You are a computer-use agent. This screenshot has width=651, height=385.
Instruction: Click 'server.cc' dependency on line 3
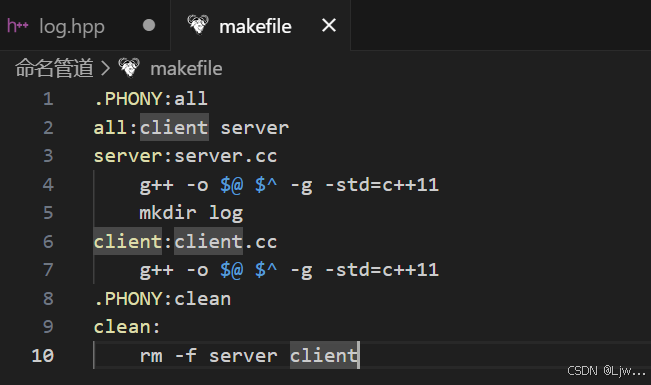225,157
